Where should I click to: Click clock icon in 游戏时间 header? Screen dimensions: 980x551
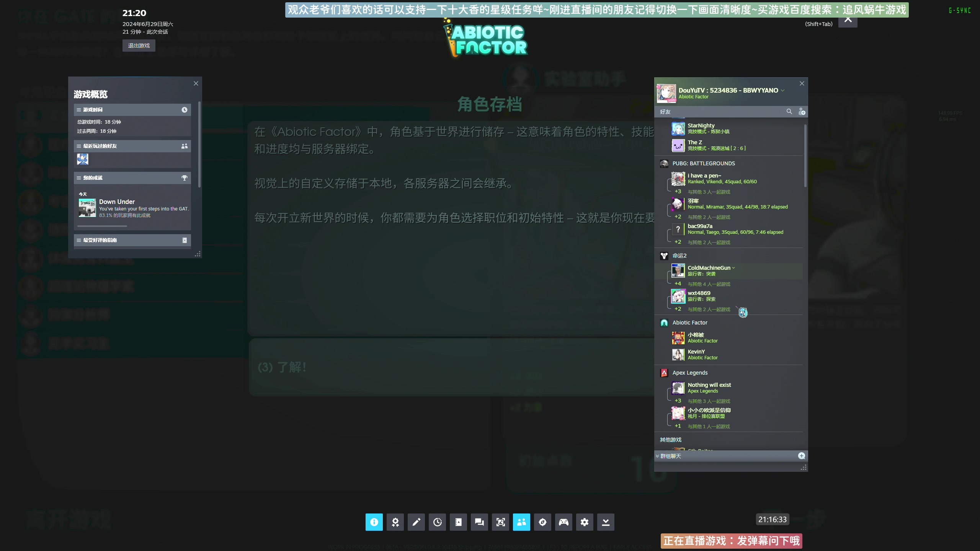(x=185, y=110)
